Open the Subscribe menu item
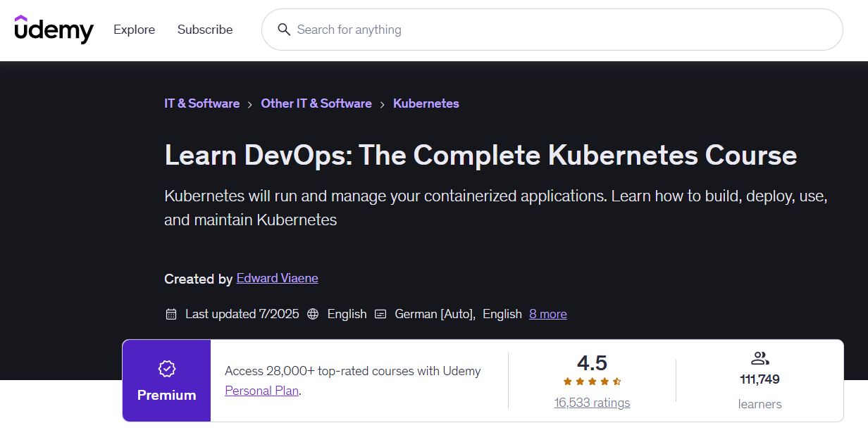The height and width of the screenshot is (435, 868). (x=205, y=30)
